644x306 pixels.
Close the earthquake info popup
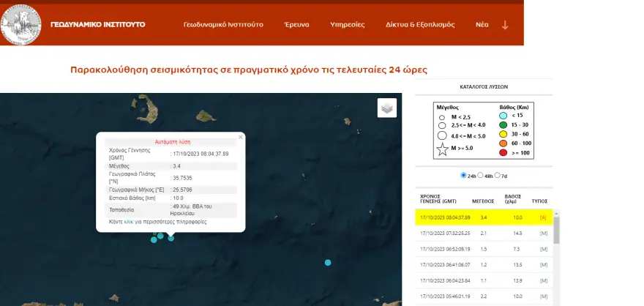240,136
